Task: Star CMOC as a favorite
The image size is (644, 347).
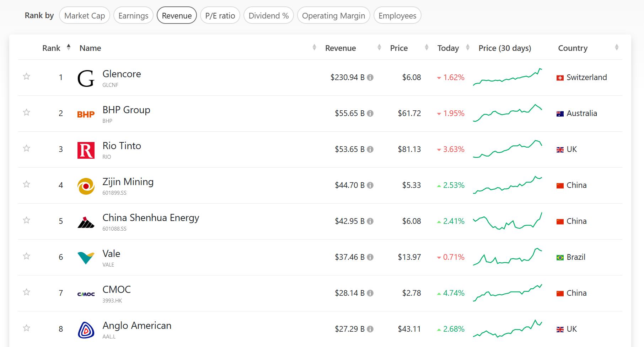Action: point(26,292)
